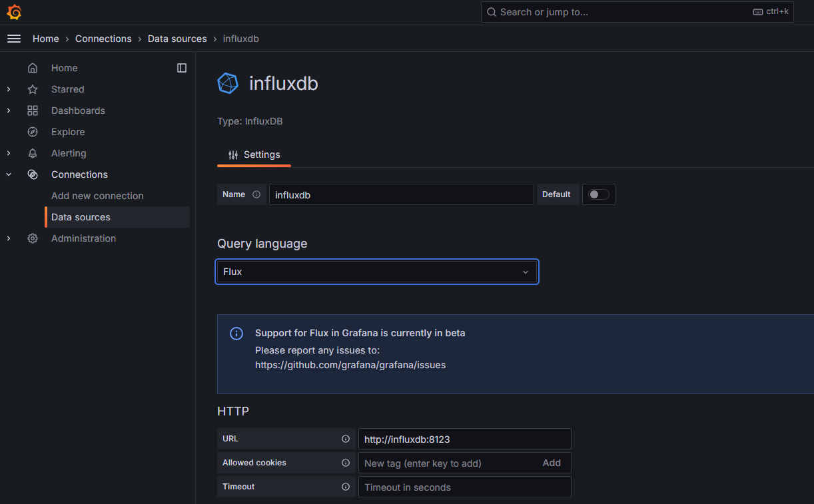Screen dimensions: 814x504
Task: Expand the Alerting section chevron
Action: 9,153
